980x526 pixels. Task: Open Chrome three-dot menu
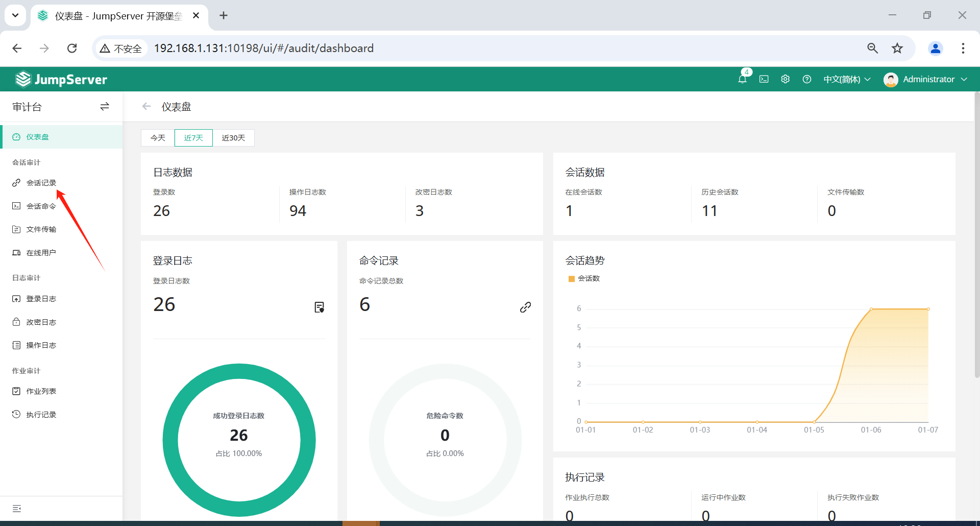click(963, 48)
